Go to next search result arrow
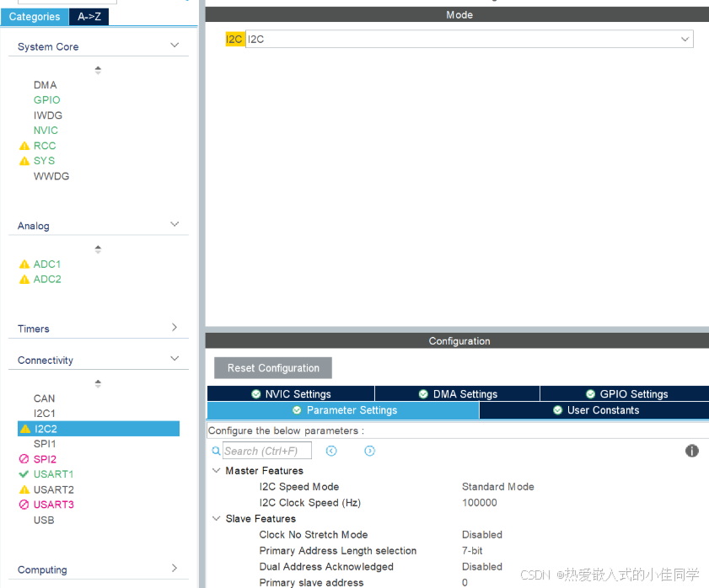Viewport: 709px width, 588px height. coord(369,451)
